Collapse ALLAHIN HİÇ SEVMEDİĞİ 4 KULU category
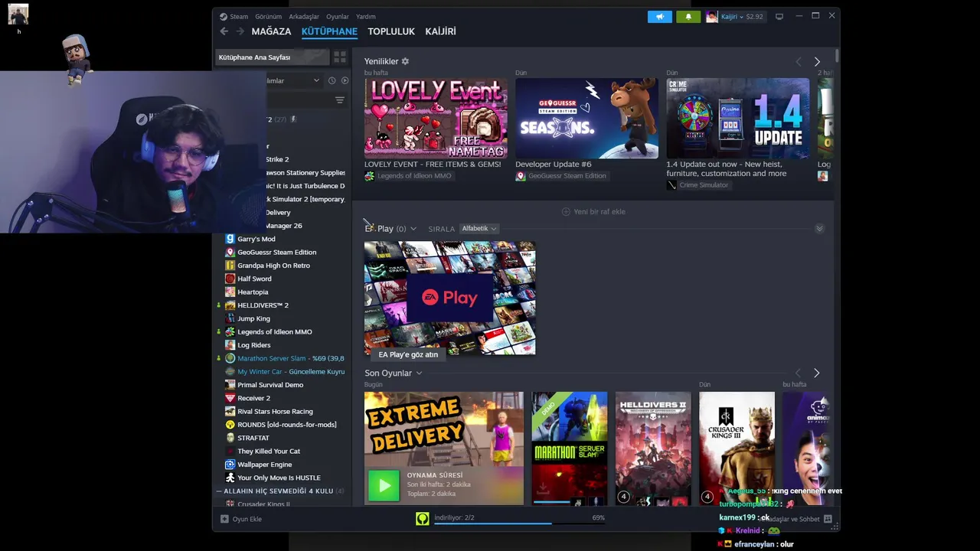Screen dimensions: 980x551 coord(219,491)
